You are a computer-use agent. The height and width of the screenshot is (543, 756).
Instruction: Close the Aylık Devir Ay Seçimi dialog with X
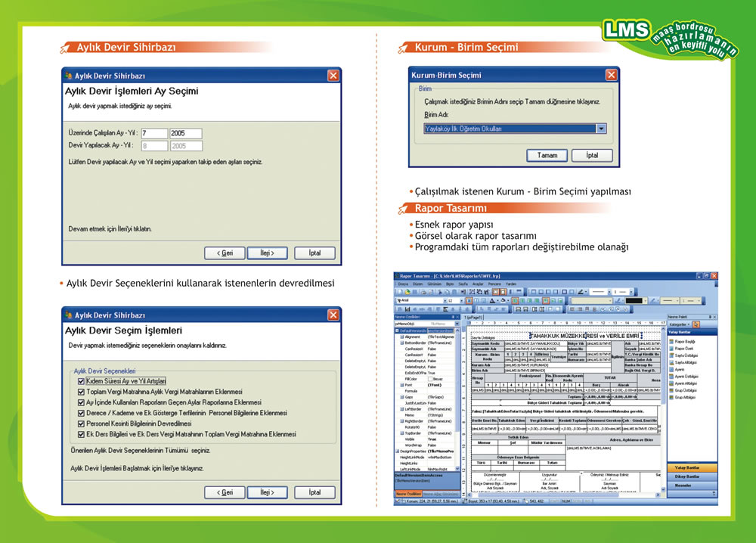tap(333, 75)
